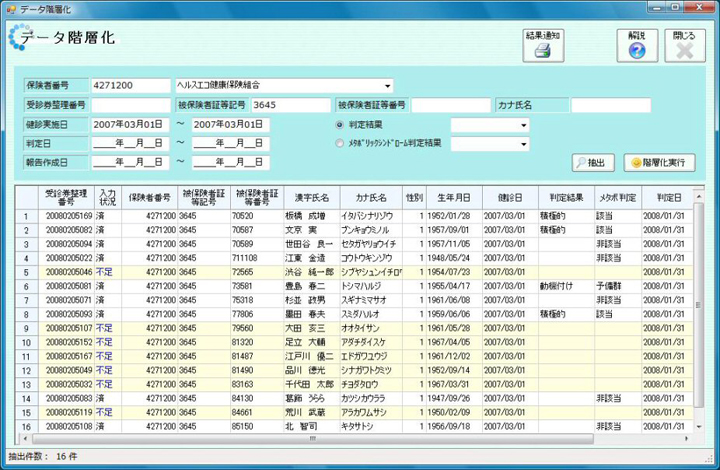Screen dimensions: 720x470
Task: Click the name 墨田 春夫
Action: coord(305,314)
